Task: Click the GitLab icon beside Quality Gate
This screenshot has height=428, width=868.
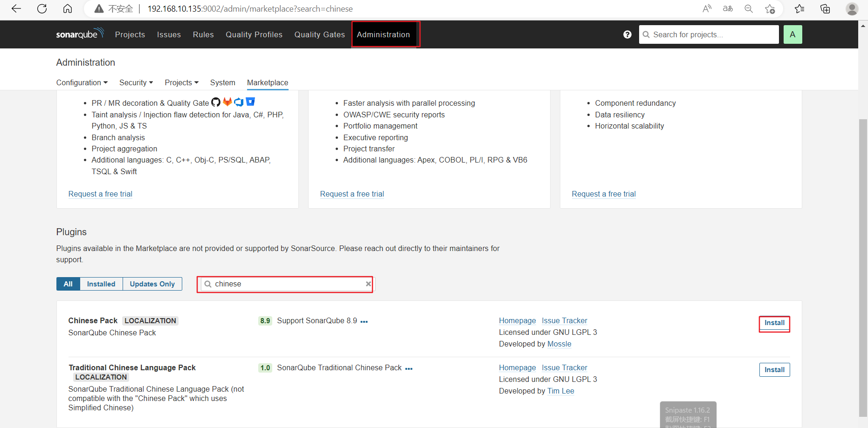Action: coord(227,102)
